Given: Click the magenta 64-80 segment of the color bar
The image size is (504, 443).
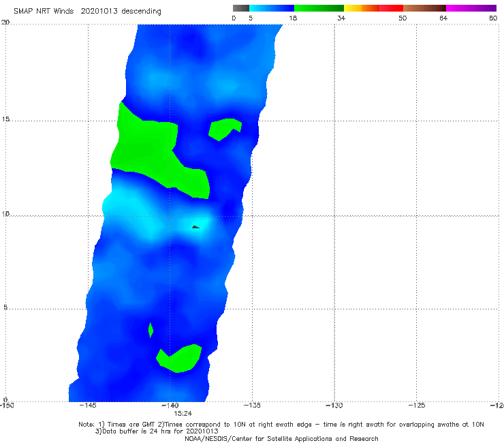Looking at the screenshot, I should pos(471,8).
